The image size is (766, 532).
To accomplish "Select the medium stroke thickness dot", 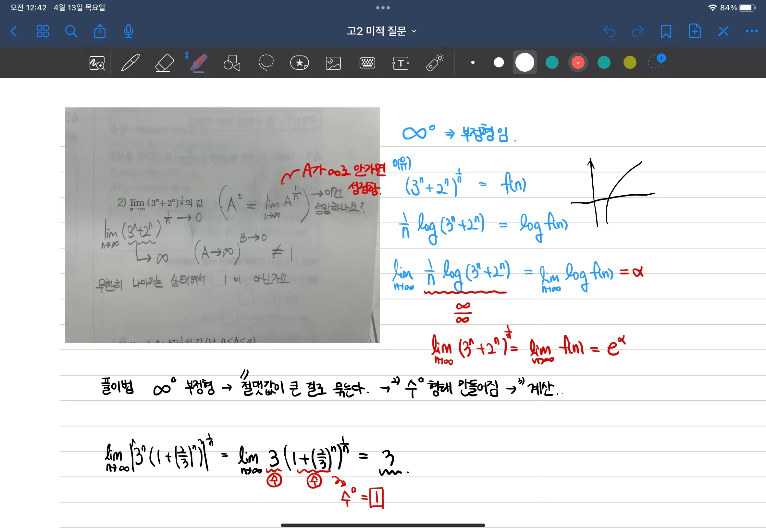I will (499, 62).
